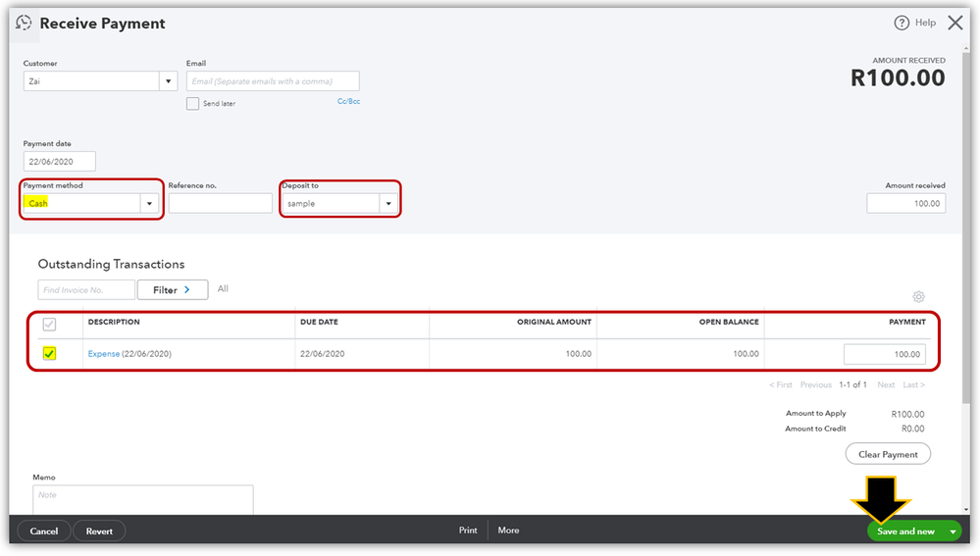This screenshot has width=980, height=556.
Task: Click the due date 22/06/2020 cell
Action: pos(322,354)
